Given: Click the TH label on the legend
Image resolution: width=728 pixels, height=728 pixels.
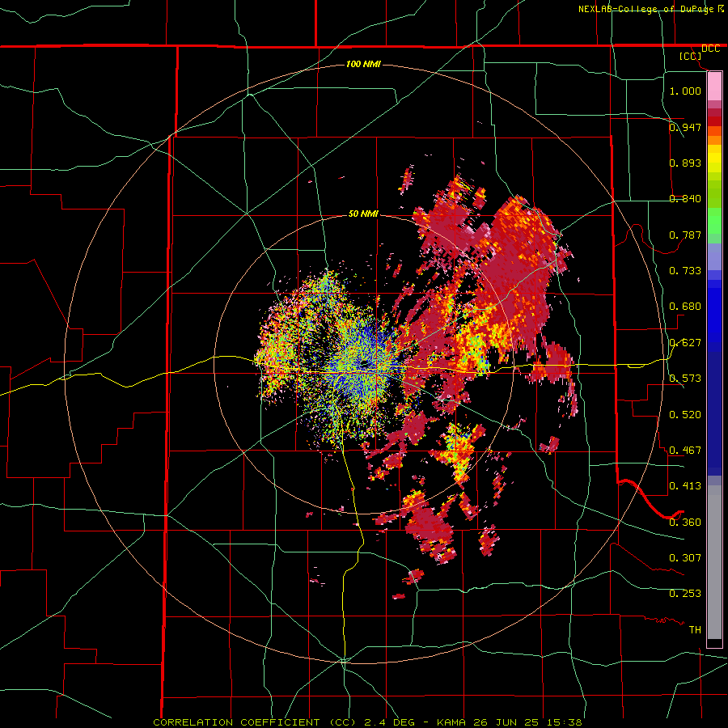Looking at the screenshot, I should click(x=695, y=629).
